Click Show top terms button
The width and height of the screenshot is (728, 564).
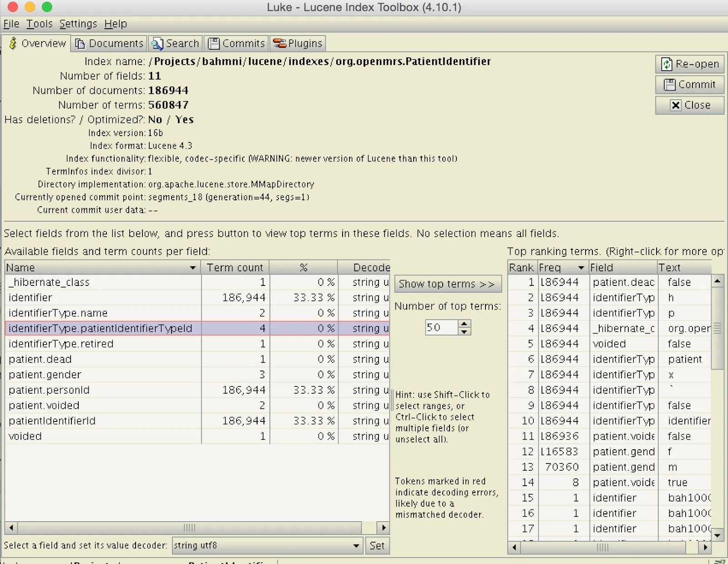coord(448,284)
